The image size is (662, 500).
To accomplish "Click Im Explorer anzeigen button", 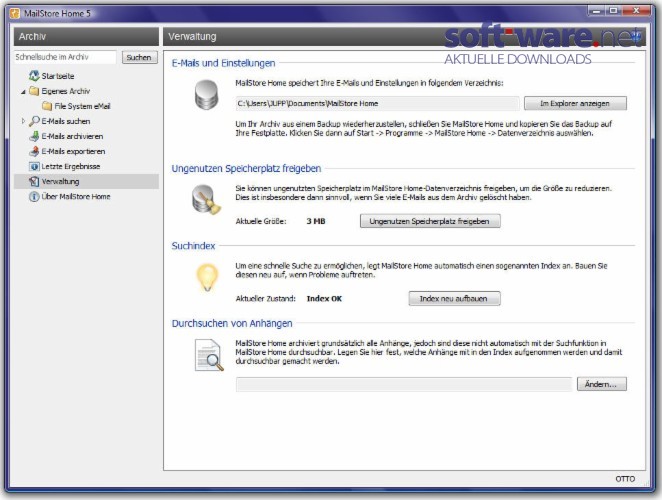I will tap(575, 103).
